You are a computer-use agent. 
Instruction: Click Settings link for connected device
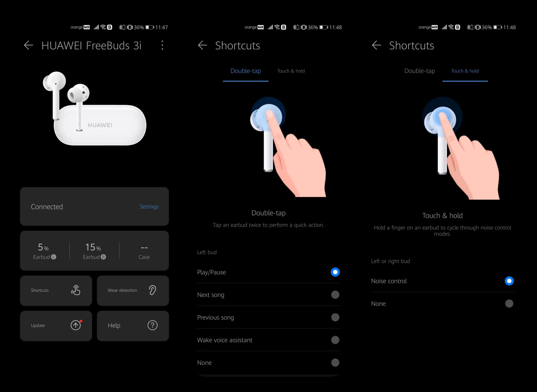[x=149, y=206]
